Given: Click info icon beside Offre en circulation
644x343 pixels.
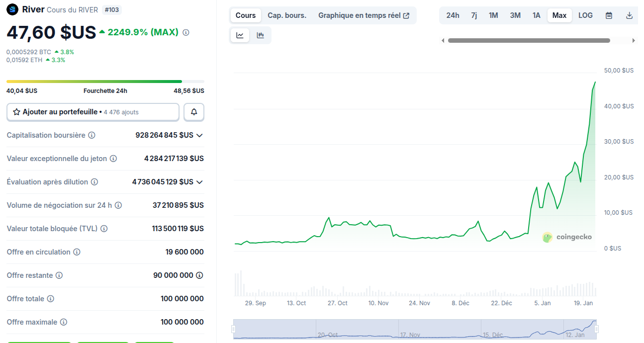Looking at the screenshot, I should (77, 252).
